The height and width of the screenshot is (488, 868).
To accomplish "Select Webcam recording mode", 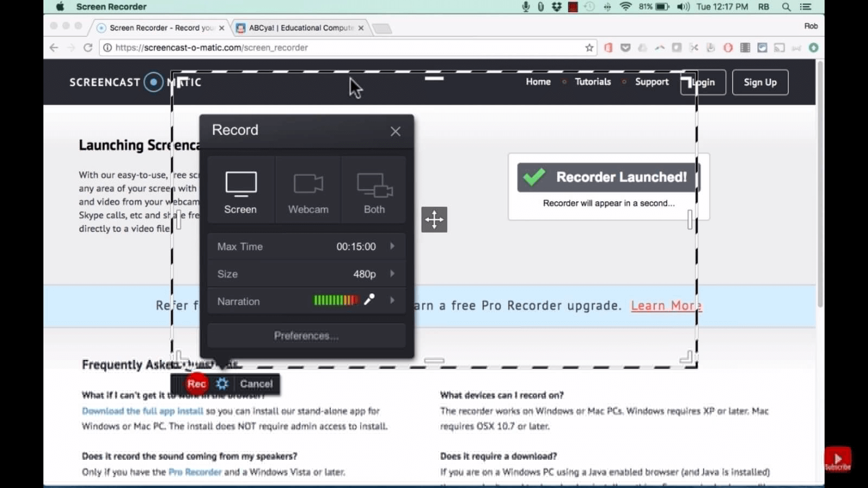I will pos(308,190).
